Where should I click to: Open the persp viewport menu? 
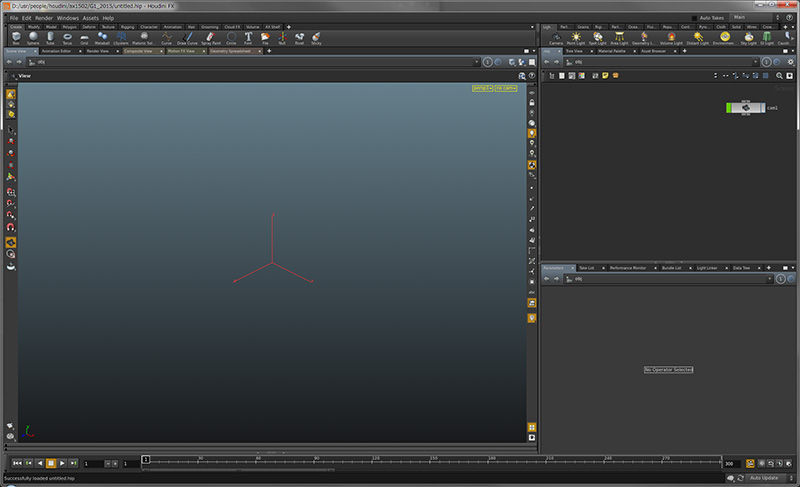point(482,89)
